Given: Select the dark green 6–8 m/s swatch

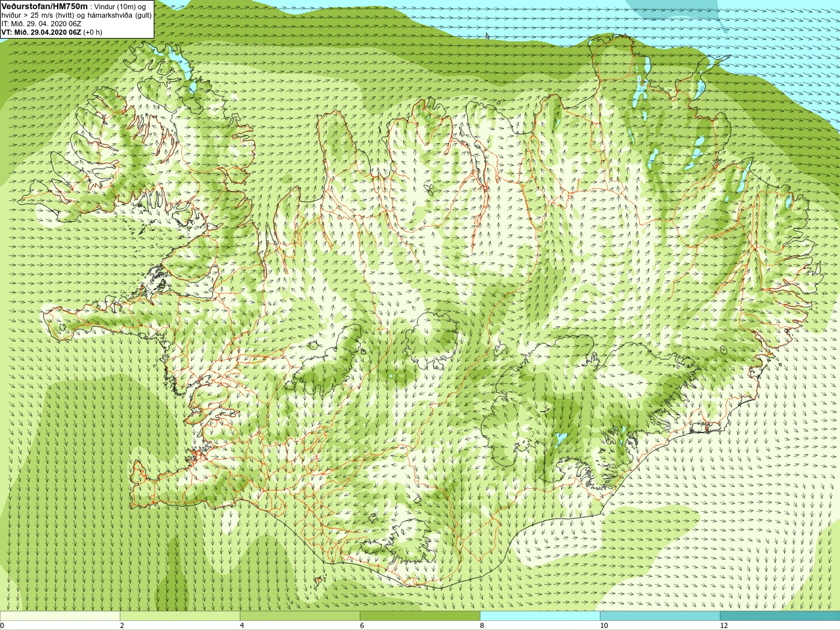Looking at the screenshot, I should [420, 616].
